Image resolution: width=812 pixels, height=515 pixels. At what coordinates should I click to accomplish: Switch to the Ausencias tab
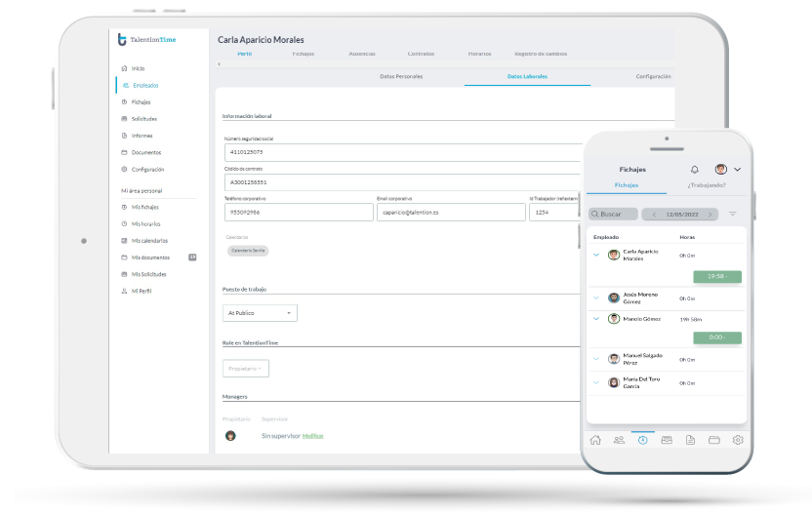point(361,54)
